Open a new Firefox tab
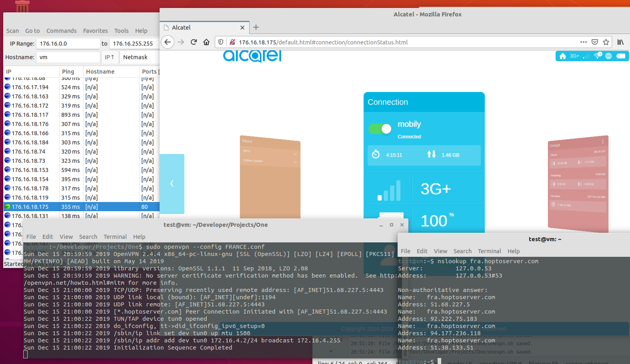The image size is (630, 364). pyautogui.click(x=256, y=27)
